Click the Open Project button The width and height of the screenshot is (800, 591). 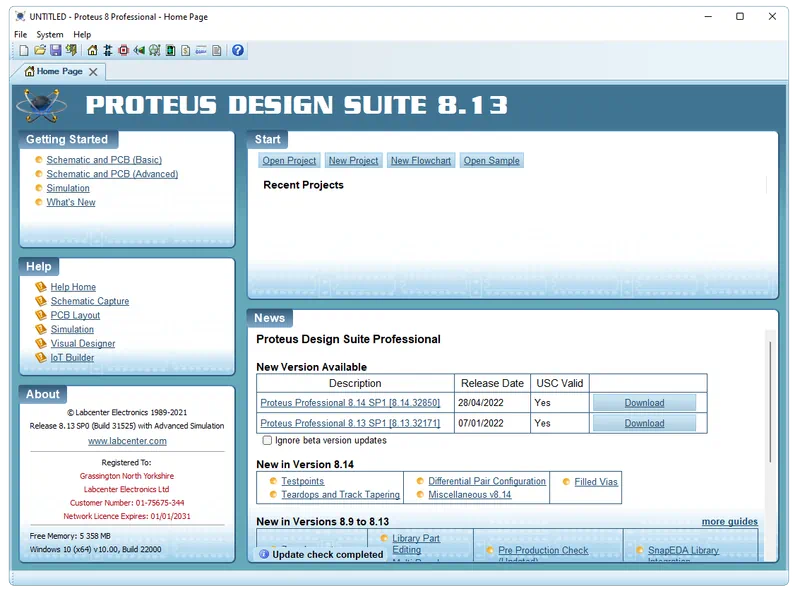289,160
